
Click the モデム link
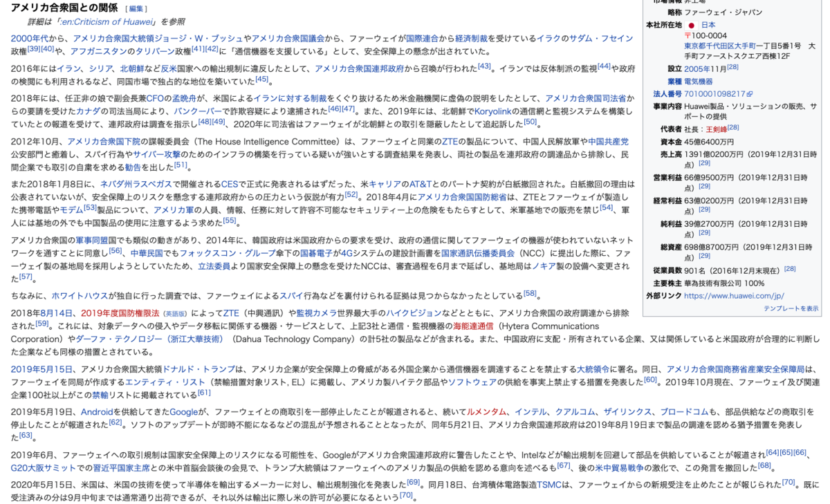(71, 209)
